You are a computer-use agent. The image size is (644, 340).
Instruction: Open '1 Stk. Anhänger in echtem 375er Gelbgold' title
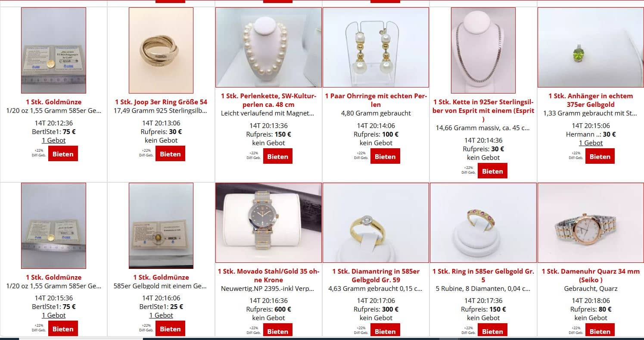(591, 100)
